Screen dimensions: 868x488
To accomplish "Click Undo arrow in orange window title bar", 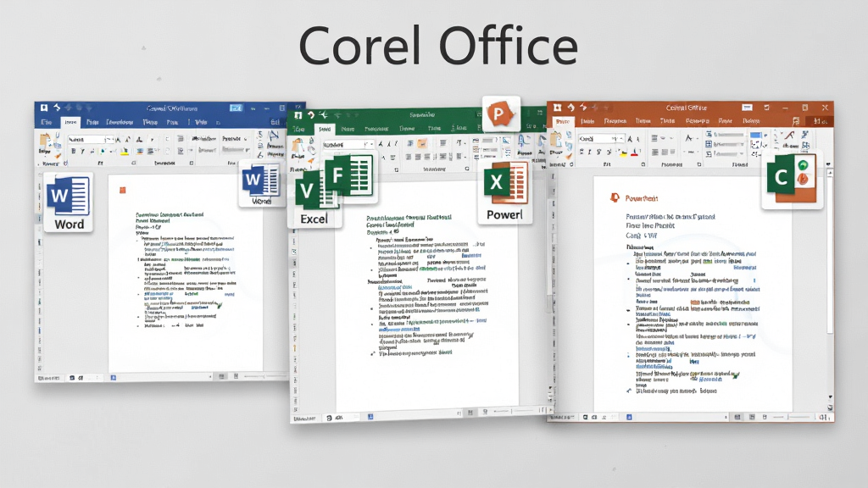I will (x=570, y=108).
